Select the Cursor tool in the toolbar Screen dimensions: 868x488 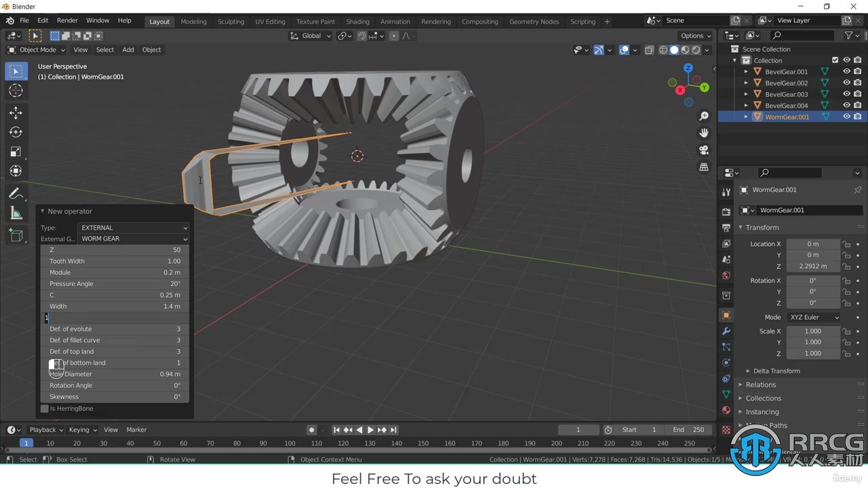pyautogui.click(x=16, y=91)
